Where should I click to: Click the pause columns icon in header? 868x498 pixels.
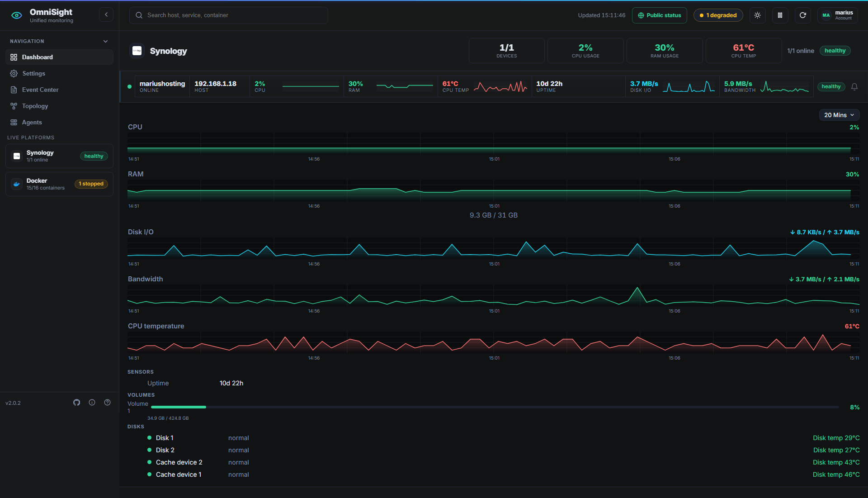pos(780,15)
